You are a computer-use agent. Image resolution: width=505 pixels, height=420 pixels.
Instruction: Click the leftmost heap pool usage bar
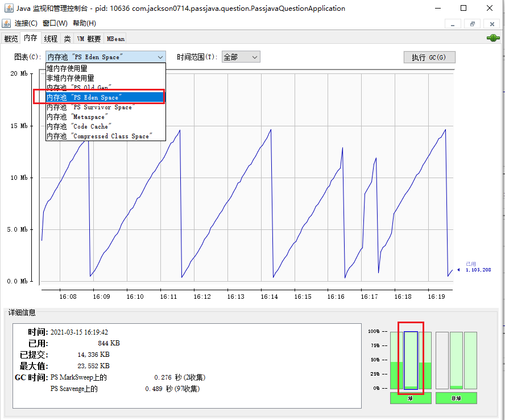point(396,360)
